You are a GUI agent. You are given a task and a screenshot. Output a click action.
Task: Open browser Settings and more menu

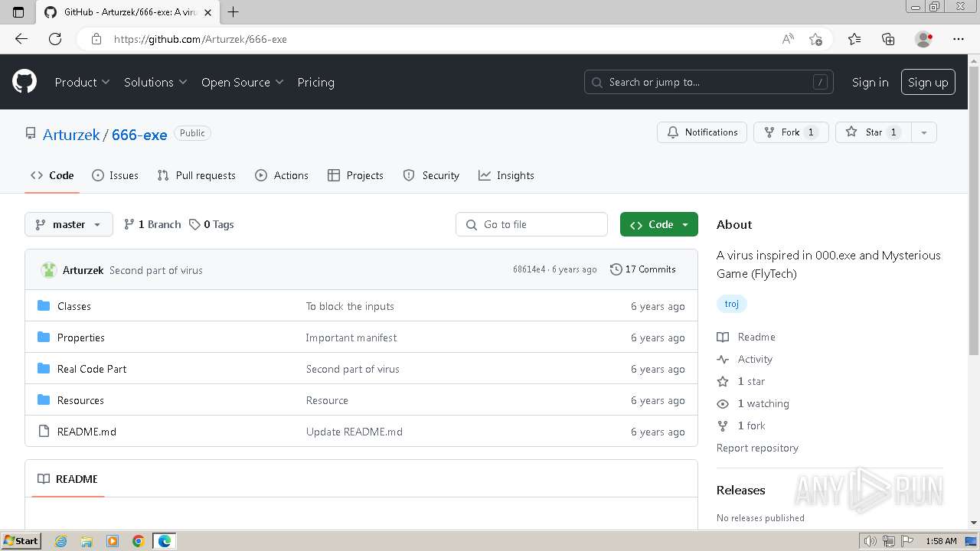pyautogui.click(x=959, y=39)
